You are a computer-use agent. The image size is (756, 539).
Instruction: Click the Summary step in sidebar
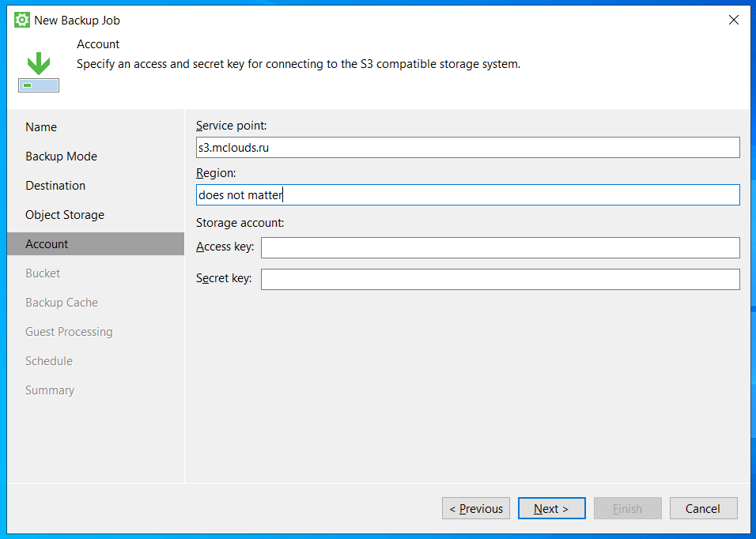tap(50, 390)
